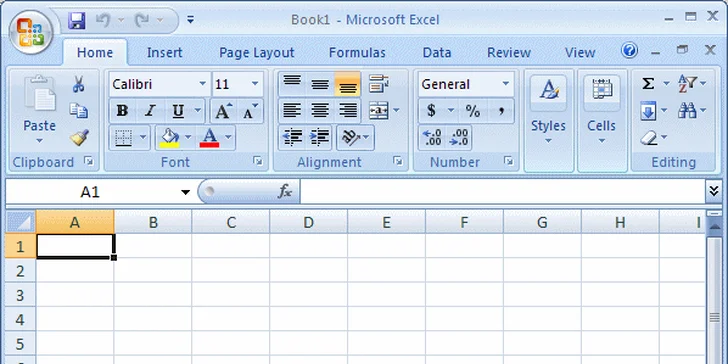This screenshot has height=364, width=728.
Task: Open Find & Select binoculars
Action: (x=692, y=110)
